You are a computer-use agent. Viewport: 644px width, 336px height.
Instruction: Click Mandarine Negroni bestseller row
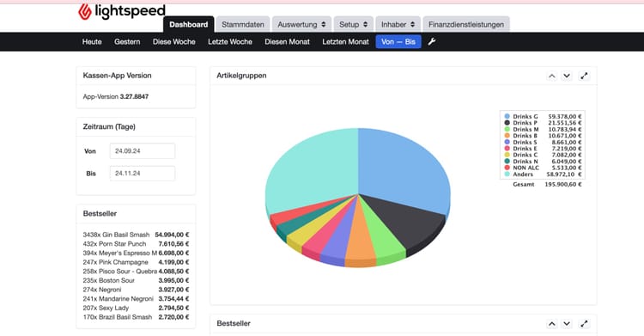tap(136, 298)
